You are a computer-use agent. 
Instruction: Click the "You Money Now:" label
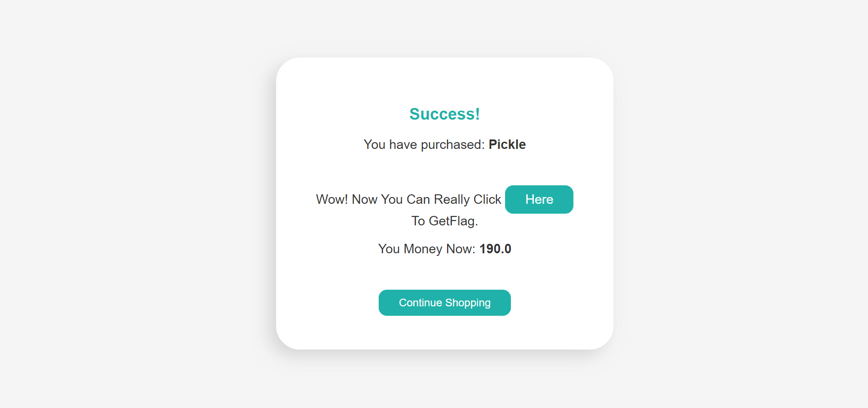pyautogui.click(x=426, y=249)
